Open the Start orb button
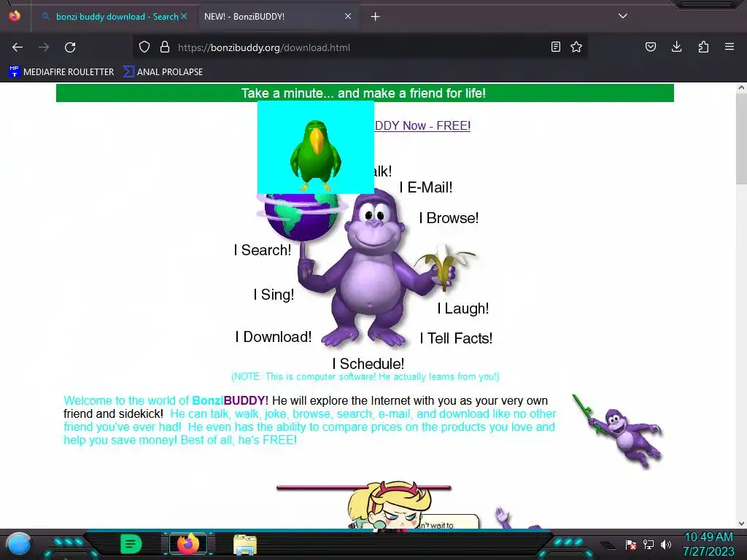This screenshot has width=747, height=560. coord(19,544)
